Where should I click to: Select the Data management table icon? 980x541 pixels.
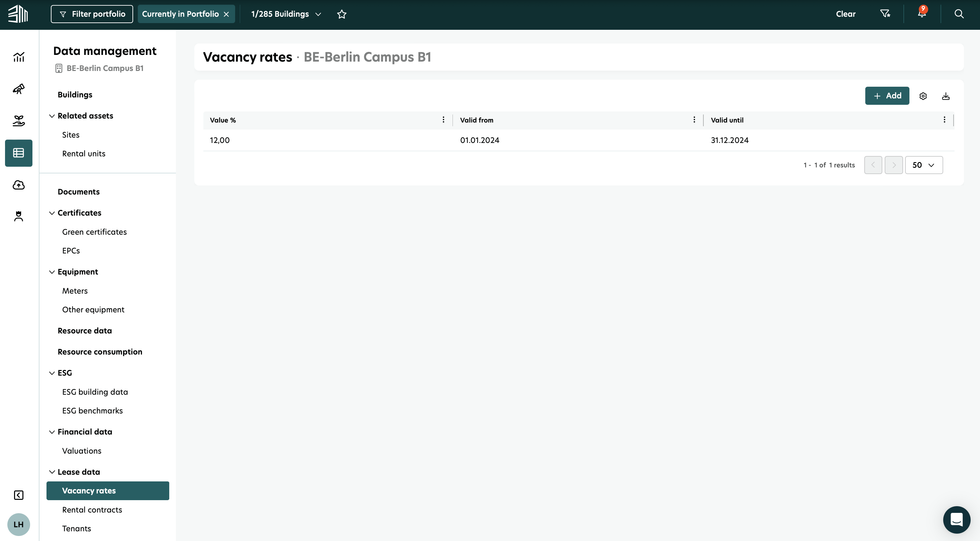(x=18, y=153)
